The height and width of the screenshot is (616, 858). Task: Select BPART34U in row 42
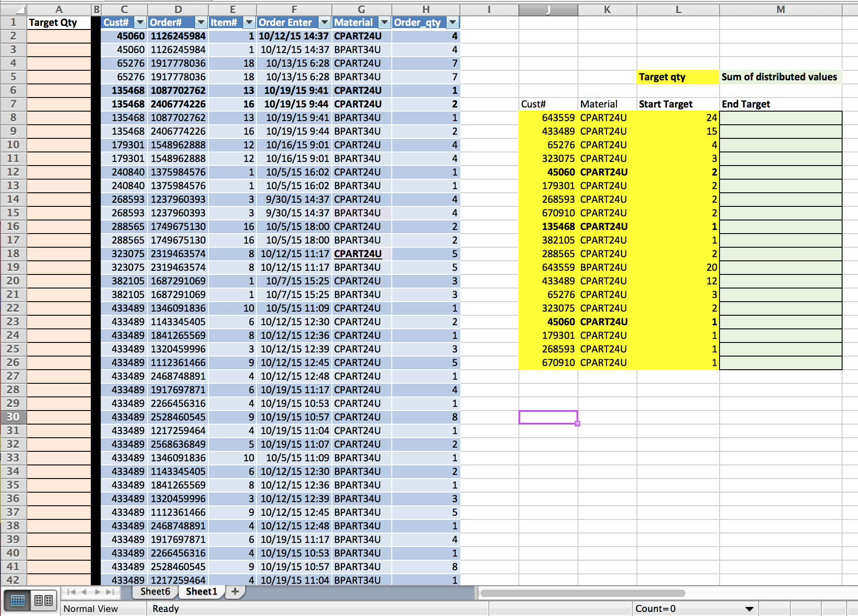point(362,580)
